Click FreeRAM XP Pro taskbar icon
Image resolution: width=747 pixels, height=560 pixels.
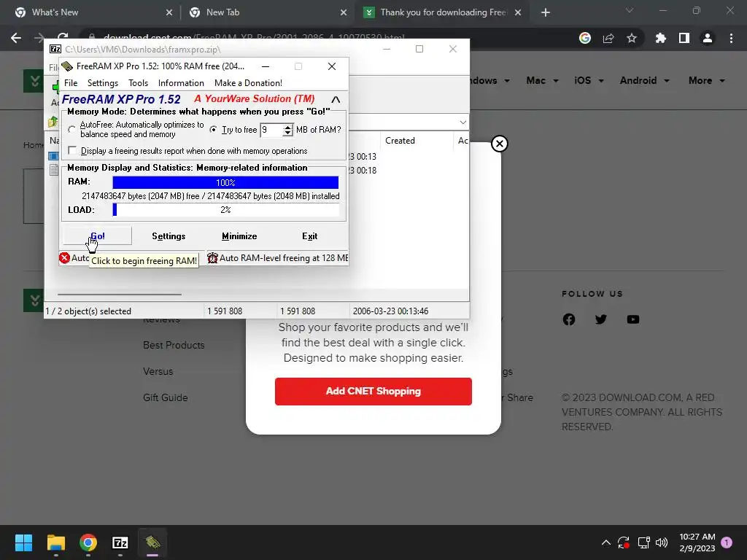pos(152,542)
